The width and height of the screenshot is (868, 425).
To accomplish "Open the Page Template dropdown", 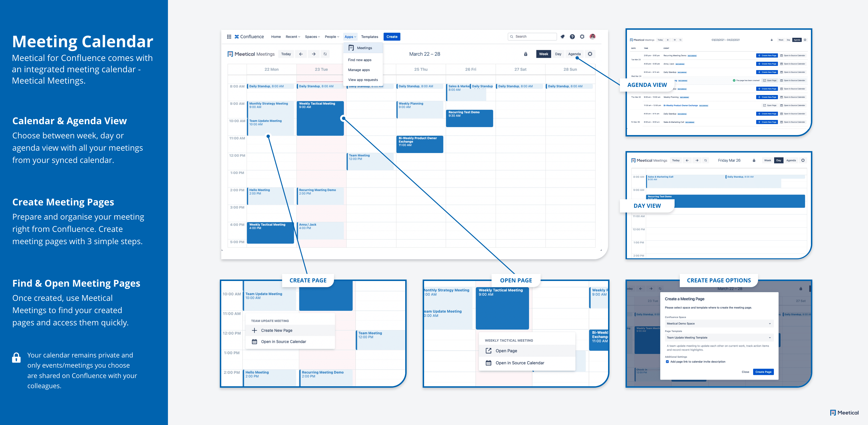I will point(719,338).
